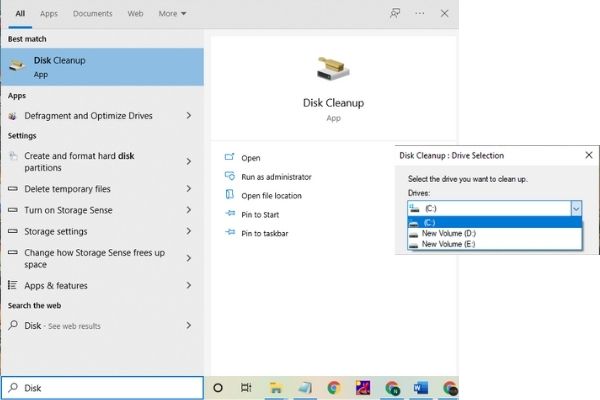
Task: Choose Run as administrator
Action: pos(276,177)
